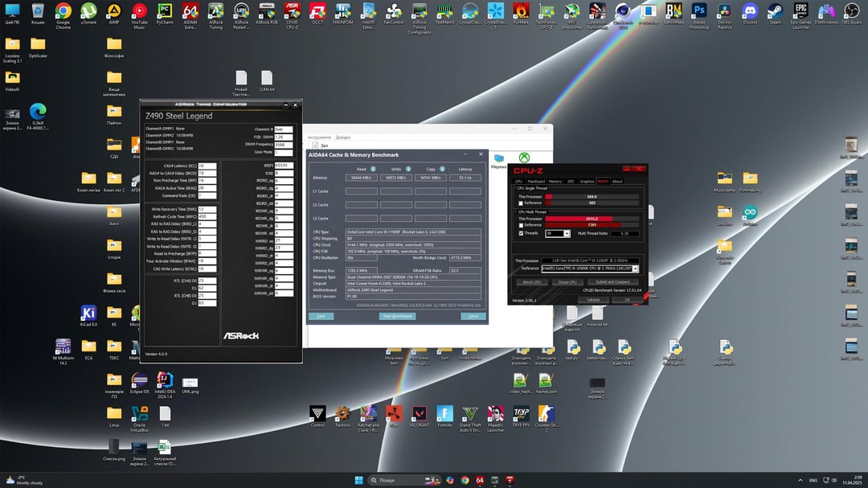Launch the Factorio desktop shortcut
The image size is (868, 488).
tap(343, 416)
